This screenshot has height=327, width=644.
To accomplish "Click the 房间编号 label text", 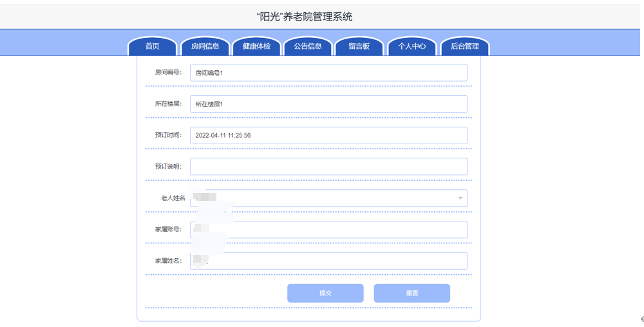I will (168, 73).
